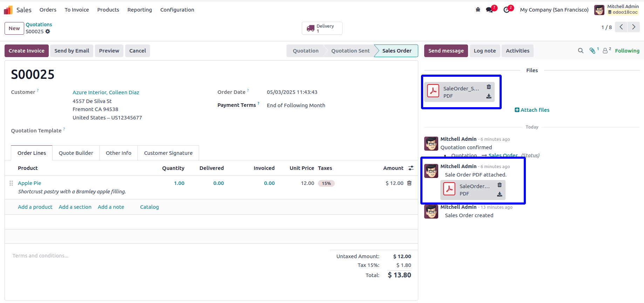Open the Products menu
644x303 pixels.
108,10
